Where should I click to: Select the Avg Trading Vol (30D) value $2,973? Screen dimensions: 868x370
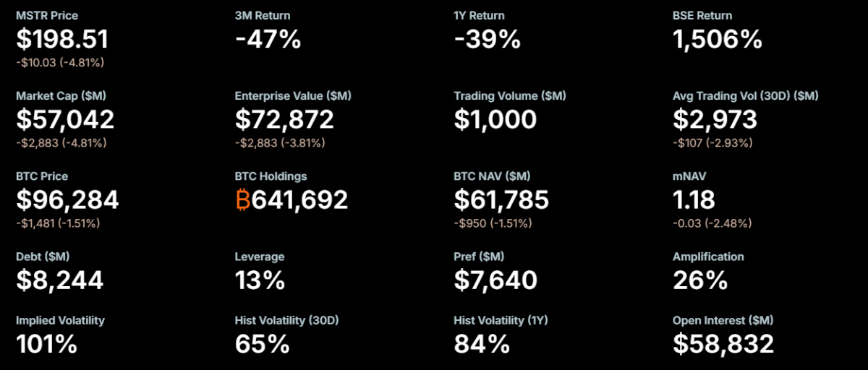715,119
